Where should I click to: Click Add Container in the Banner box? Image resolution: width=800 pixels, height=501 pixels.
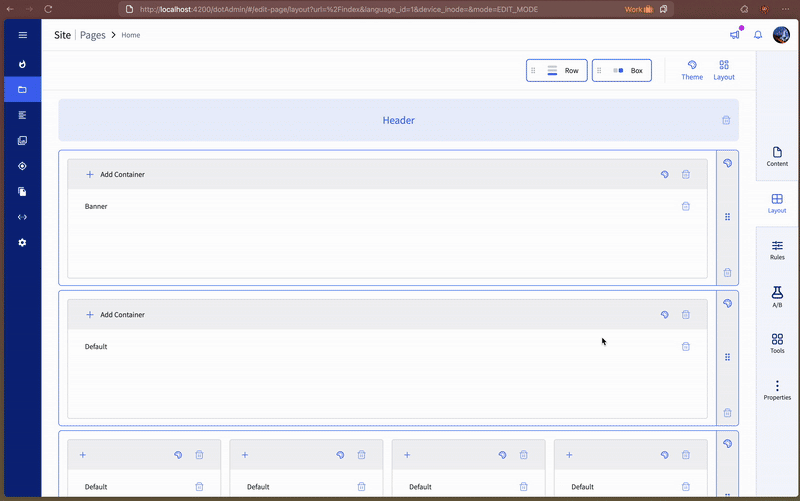115,174
